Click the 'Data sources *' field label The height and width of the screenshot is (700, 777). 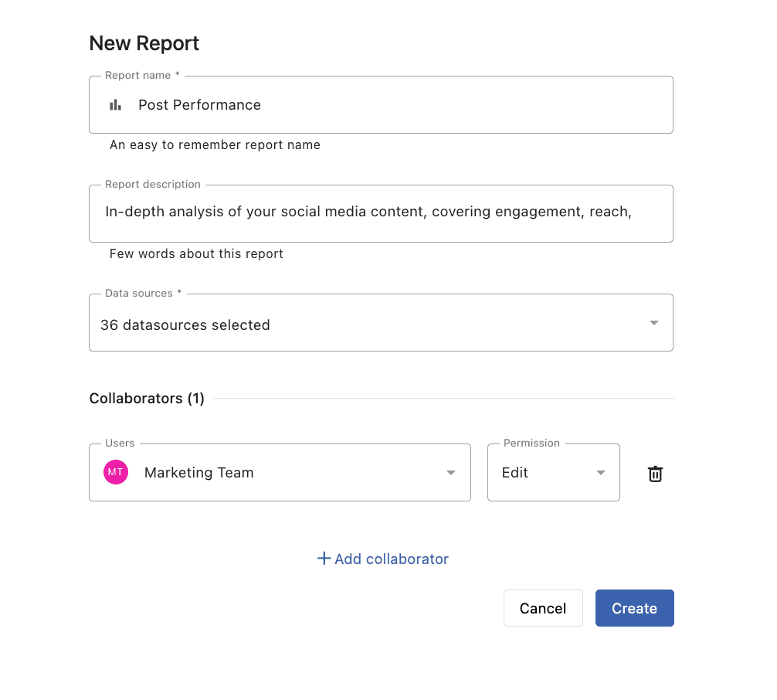[x=144, y=294]
